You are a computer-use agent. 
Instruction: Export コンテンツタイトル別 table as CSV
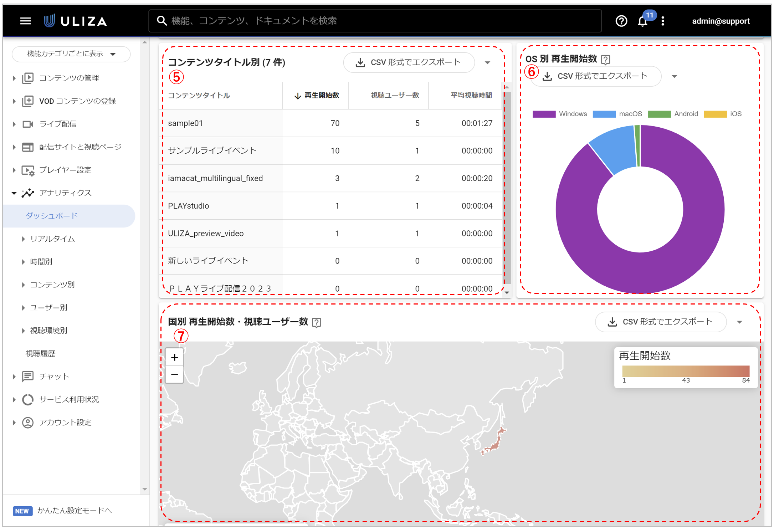pos(409,62)
